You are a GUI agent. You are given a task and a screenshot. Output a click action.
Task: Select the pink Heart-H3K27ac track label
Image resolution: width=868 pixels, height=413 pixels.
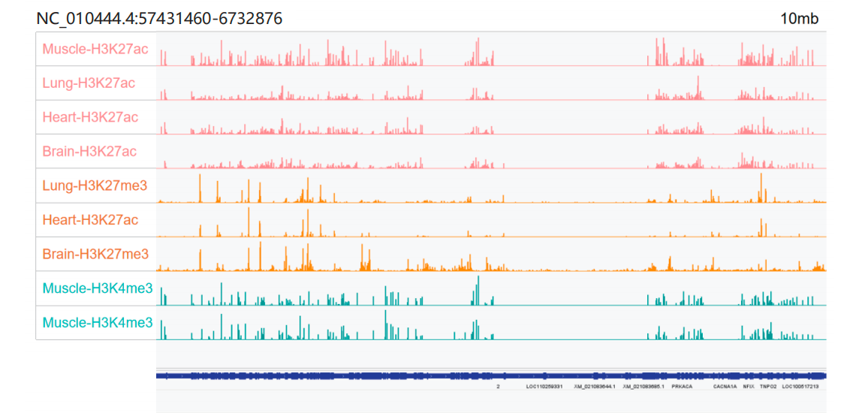click(x=90, y=117)
